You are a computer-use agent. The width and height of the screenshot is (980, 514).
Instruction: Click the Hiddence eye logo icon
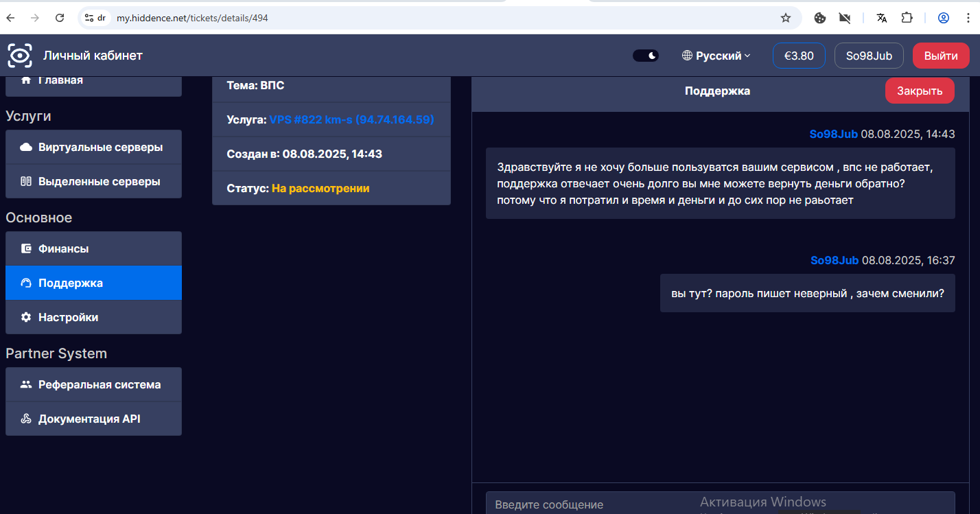[x=20, y=56]
